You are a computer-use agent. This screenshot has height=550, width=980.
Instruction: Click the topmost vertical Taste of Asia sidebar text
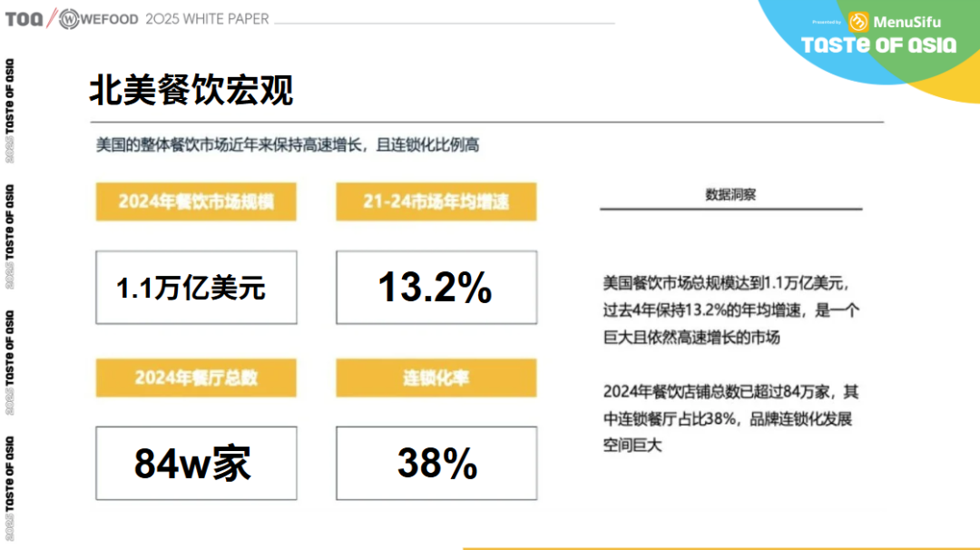(x=9, y=111)
